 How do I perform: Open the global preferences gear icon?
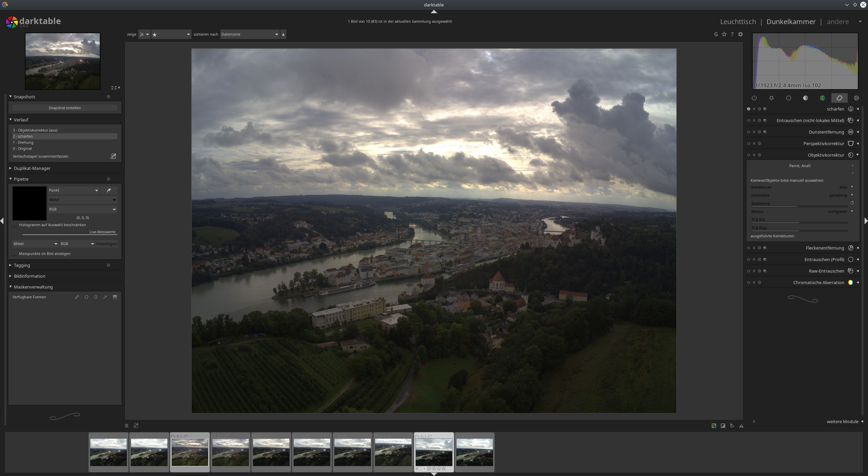coord(741,34)
